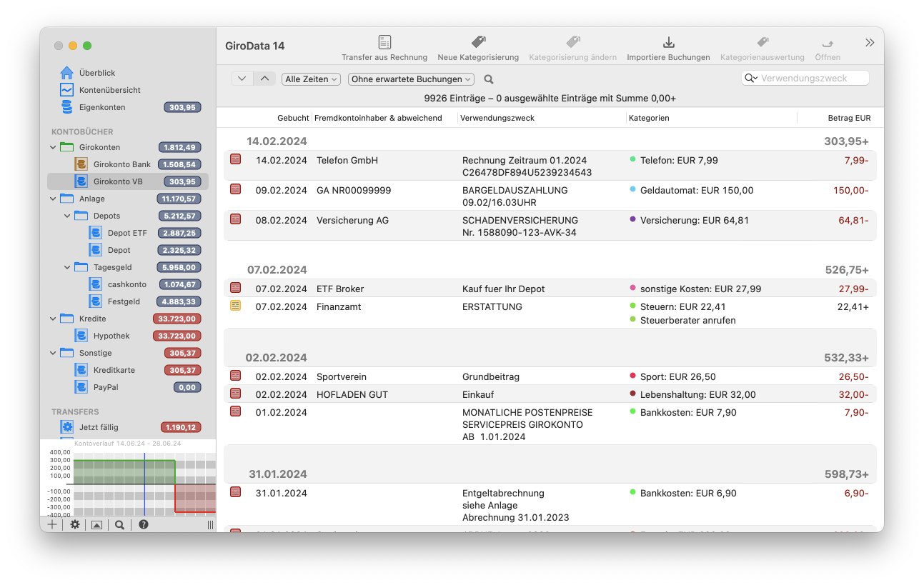Screen dimensions: 924x585
Task: Click Kategorienauswertung toolbar icon
Action: click(x=762, y=42)
